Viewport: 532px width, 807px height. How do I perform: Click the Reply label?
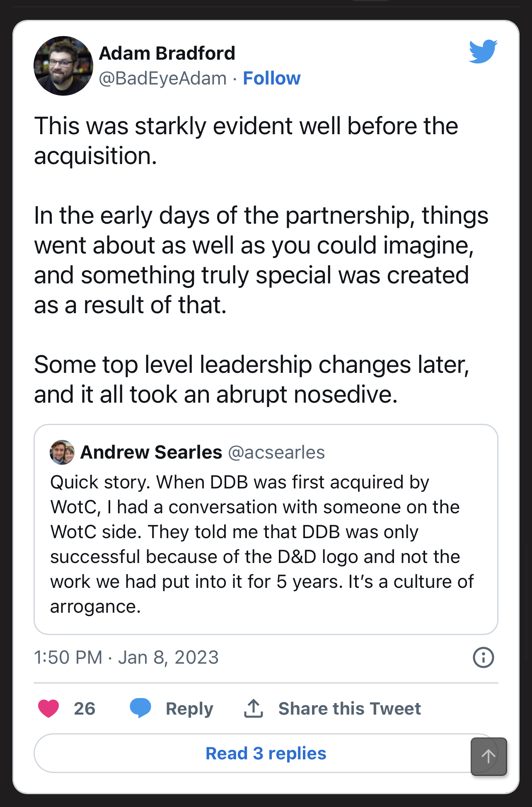pos(189,709)
